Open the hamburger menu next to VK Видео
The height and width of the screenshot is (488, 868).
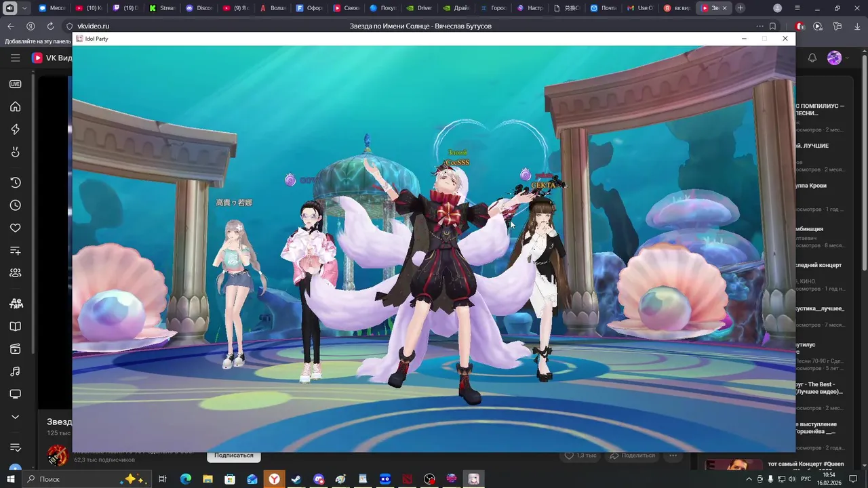[x=15, y=58]
